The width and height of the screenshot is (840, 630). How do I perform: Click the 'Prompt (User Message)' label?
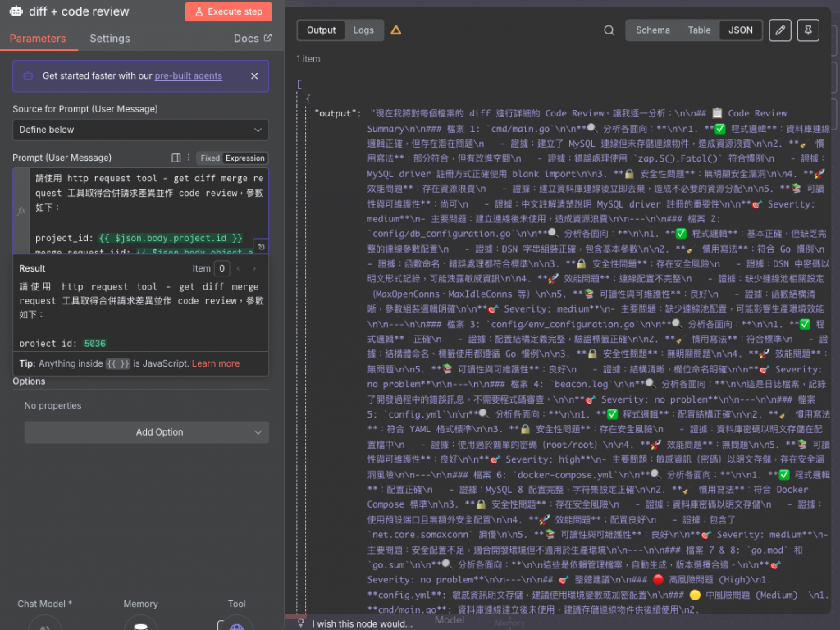[62, 157]
